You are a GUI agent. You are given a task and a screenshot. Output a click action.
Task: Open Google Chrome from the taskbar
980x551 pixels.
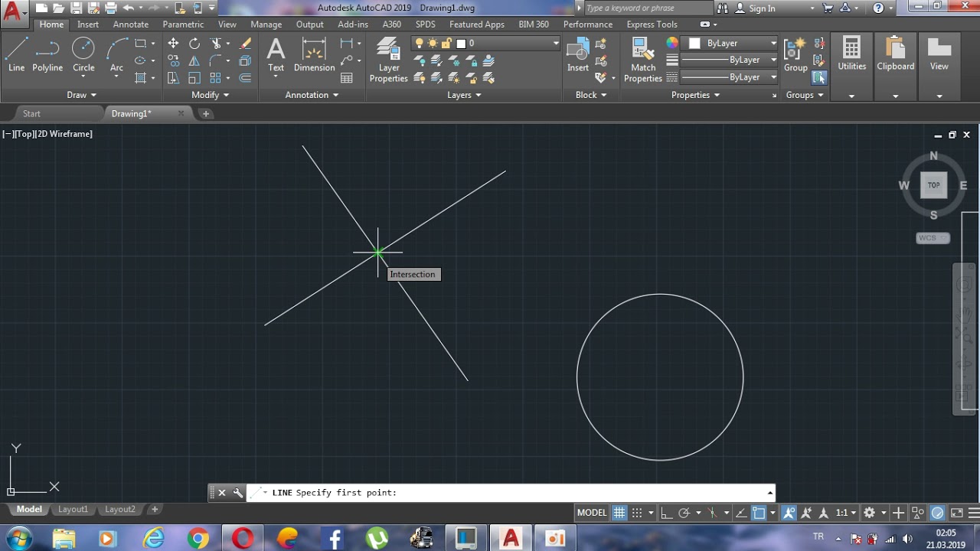pos(198,539)
